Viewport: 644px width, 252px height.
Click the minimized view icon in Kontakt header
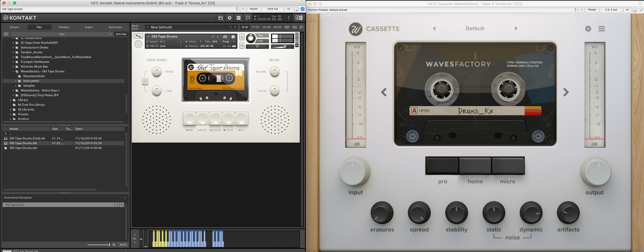coord(247,18)
